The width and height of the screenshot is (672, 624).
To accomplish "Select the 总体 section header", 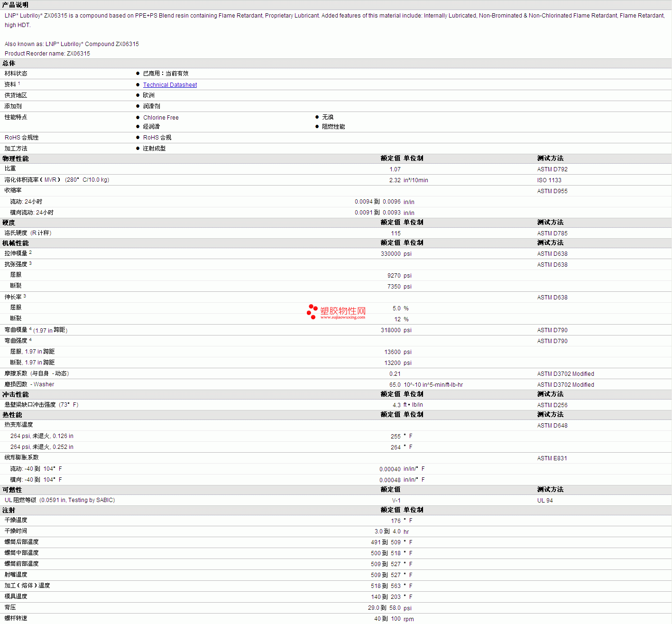I will [x=9, y=63].
